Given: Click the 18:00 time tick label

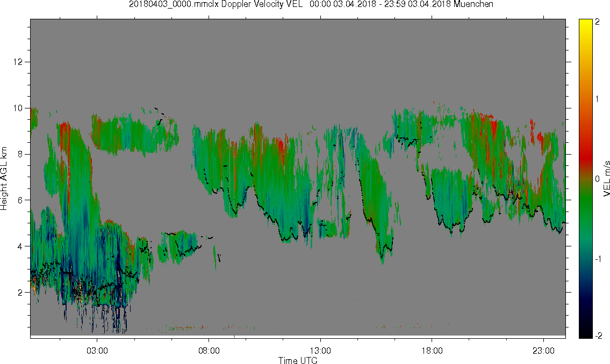Looking at the screenshot, I should click(432, 351).
